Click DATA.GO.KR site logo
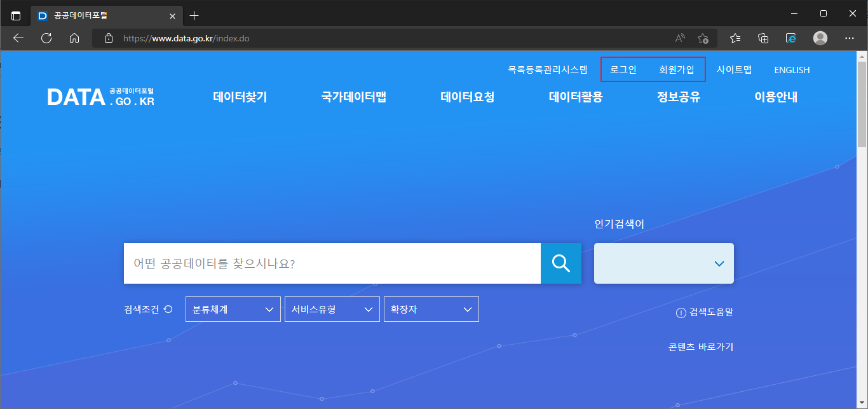 pyautogui.click(x=101, y=97)
